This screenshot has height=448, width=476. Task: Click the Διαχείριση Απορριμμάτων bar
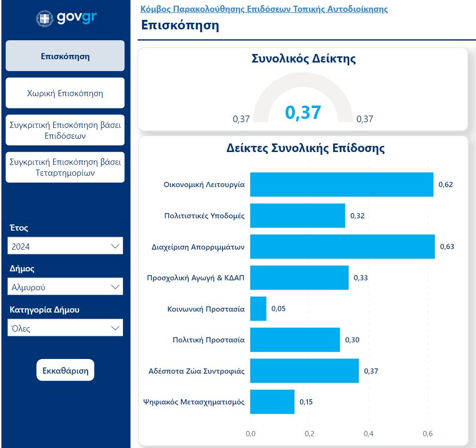[342, 247]
